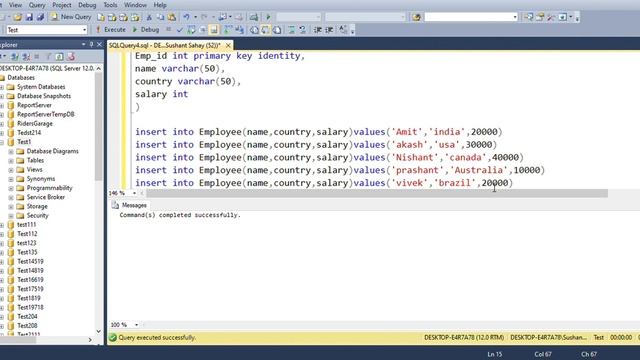Comment out the selected lines
The image size is (640, 360).
pyautogui.click(x=291, y=30)
